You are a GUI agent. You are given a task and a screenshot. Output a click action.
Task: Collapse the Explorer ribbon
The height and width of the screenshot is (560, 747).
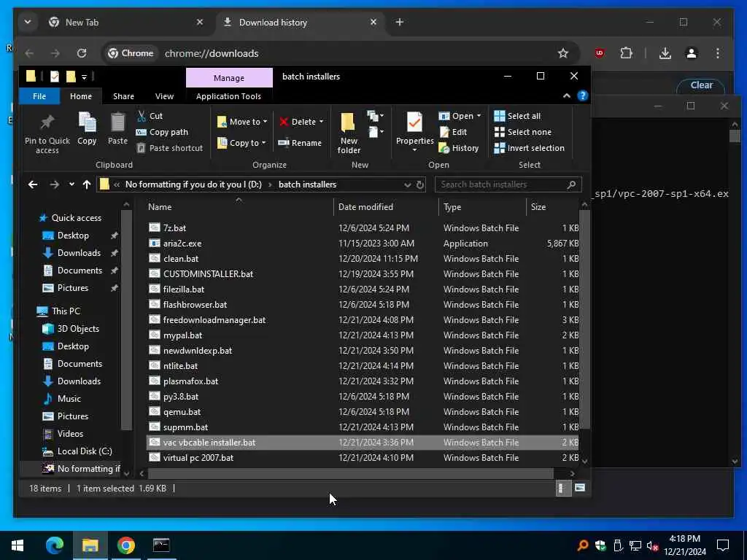[566, 96]
